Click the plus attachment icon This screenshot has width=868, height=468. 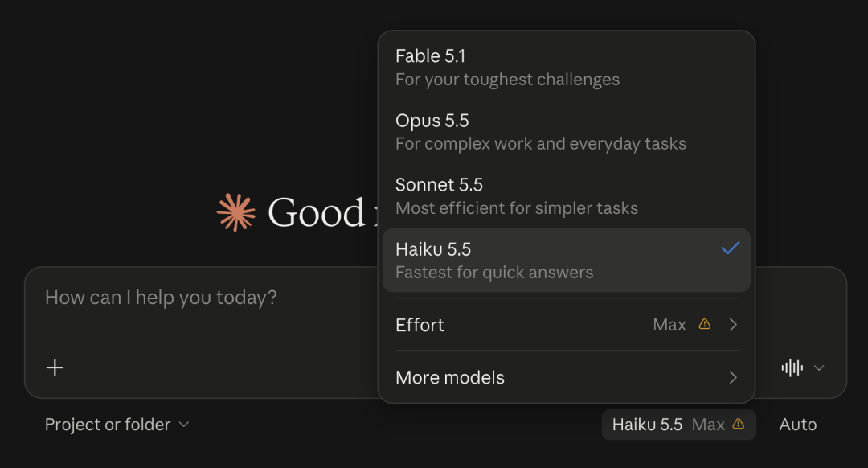click(x=55, y=367)
